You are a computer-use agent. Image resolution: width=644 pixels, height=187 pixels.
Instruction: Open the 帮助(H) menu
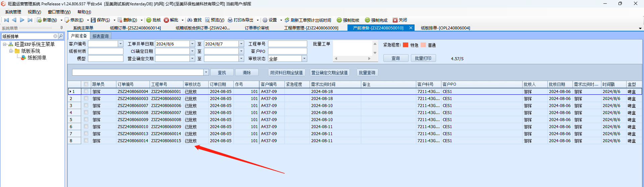84,12
